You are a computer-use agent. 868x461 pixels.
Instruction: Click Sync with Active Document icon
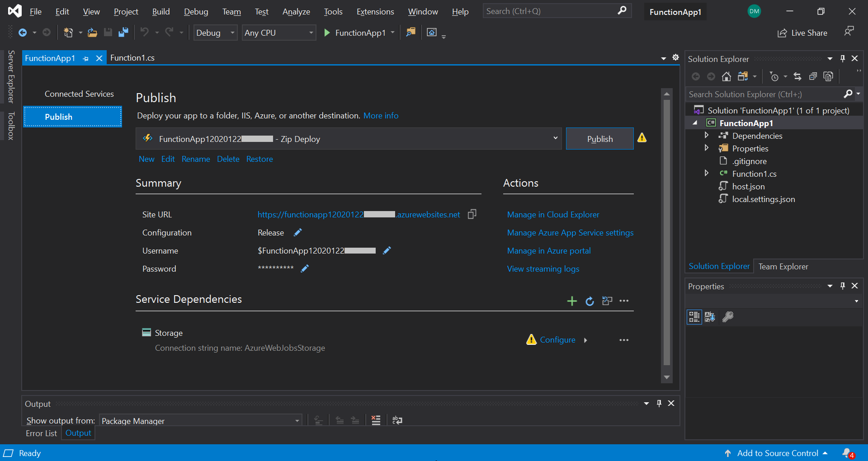coord(797,76)
